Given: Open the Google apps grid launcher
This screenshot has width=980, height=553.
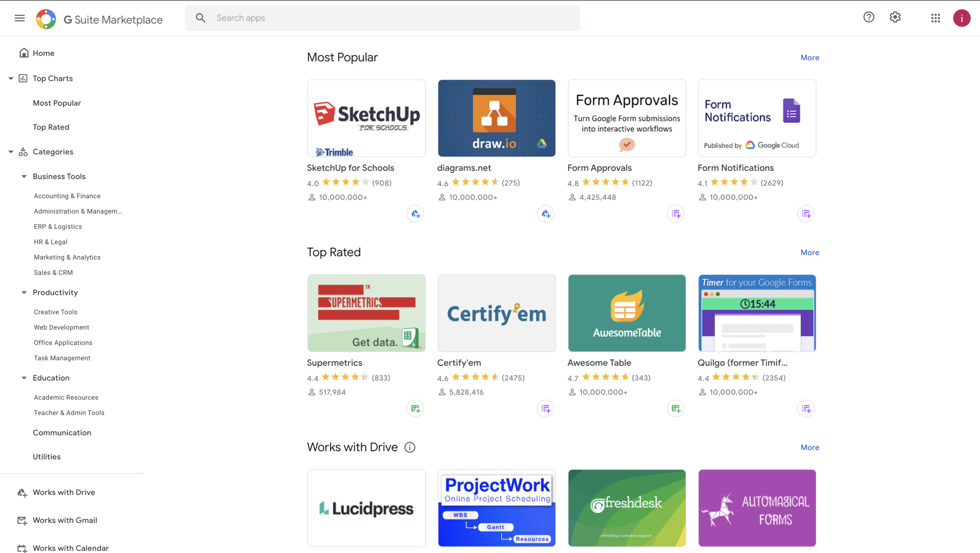Looking at the screenshot, I should pyautogui.click(x=935, y=18).
